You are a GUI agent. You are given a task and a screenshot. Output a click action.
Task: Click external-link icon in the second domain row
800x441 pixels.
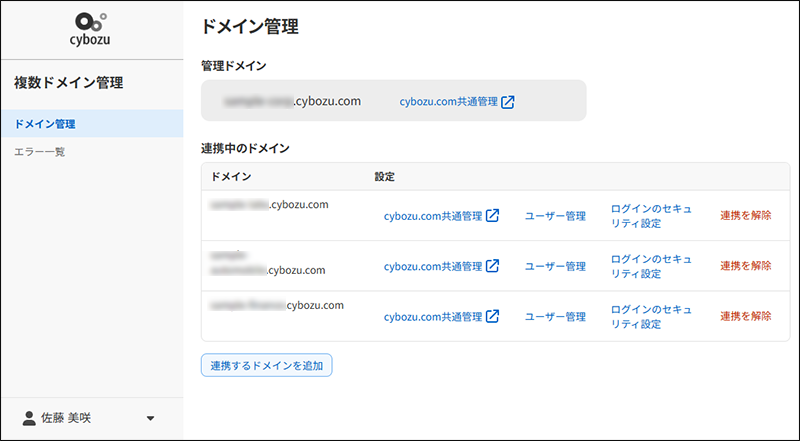tap(492, 266)
